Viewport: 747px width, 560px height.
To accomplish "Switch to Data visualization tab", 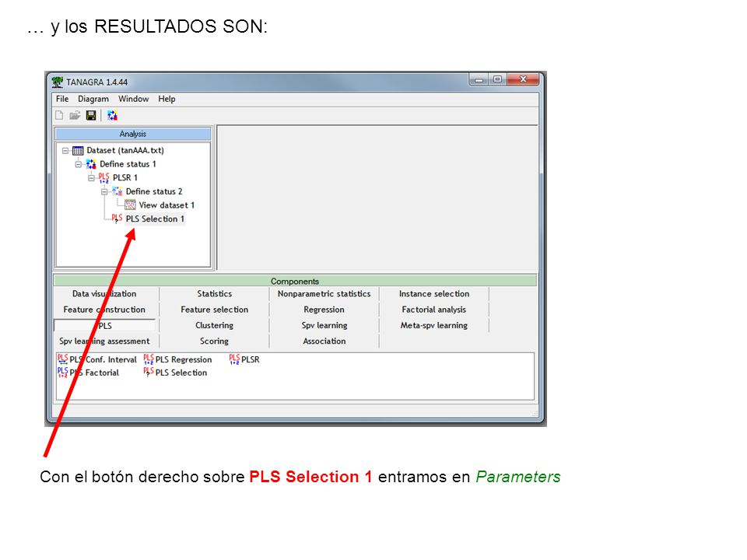I will (x=104, y=294).
